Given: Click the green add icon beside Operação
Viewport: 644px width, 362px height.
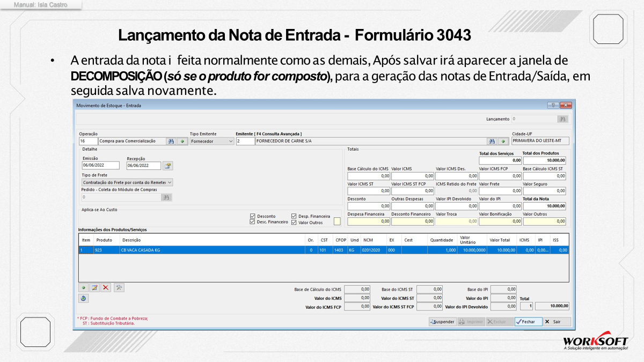Looking at the screenshot, I should (x=182, y=141).
